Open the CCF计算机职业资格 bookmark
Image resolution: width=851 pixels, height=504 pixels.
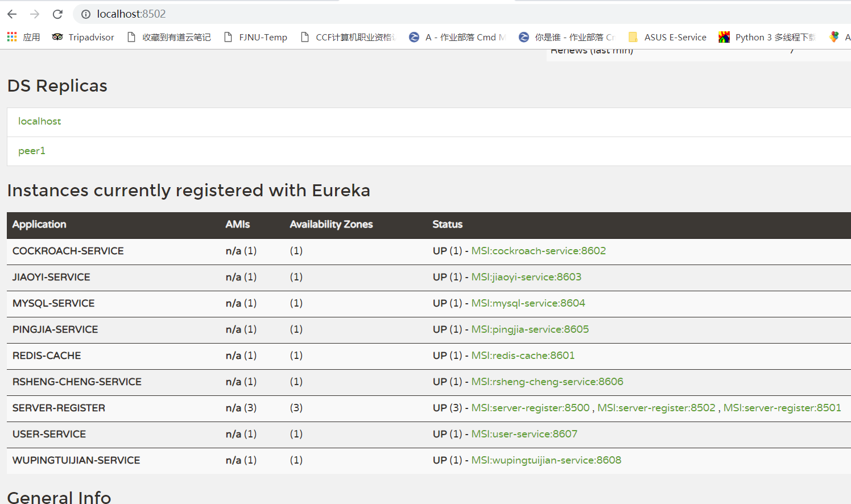pyautogui.click(x=348, y=37)
